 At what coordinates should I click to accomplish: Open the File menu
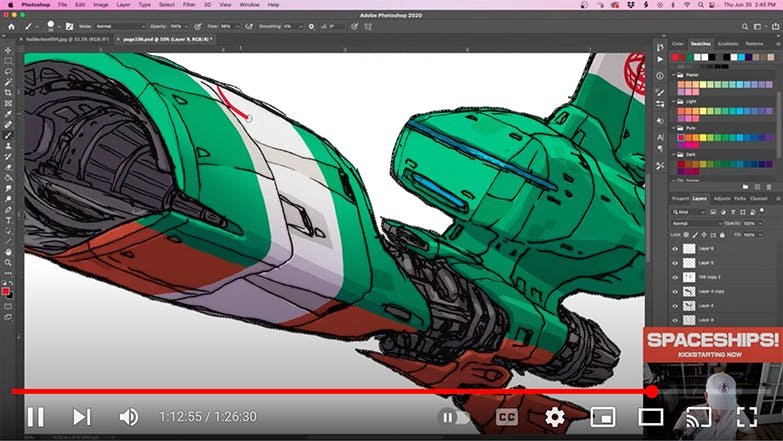pos(62,4)
